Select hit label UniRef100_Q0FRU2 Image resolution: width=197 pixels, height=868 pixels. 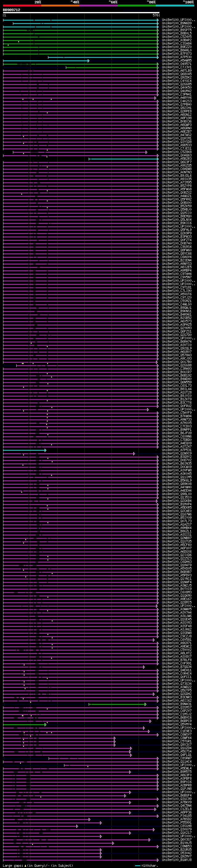(177, 406)
